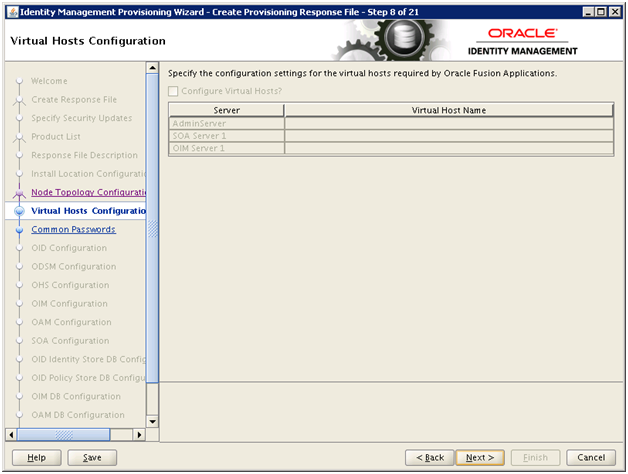Select the OIM Server 1 table row
628x474 pixels.
pos(391,148)
